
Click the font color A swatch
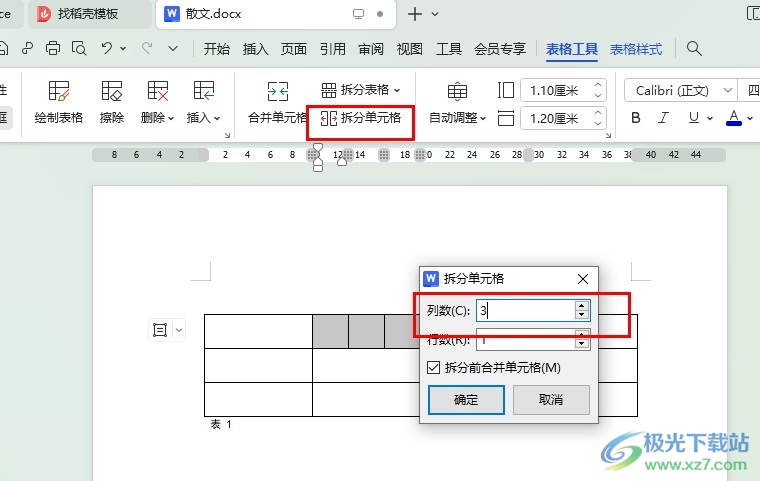[733, 118]
